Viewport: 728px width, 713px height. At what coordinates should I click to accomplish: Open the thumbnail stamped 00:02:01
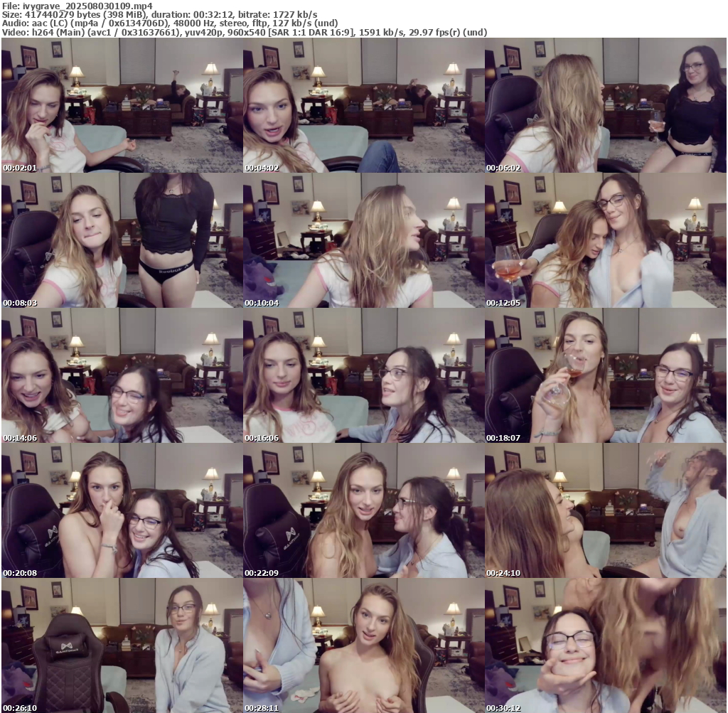click(x=122, y=105)
